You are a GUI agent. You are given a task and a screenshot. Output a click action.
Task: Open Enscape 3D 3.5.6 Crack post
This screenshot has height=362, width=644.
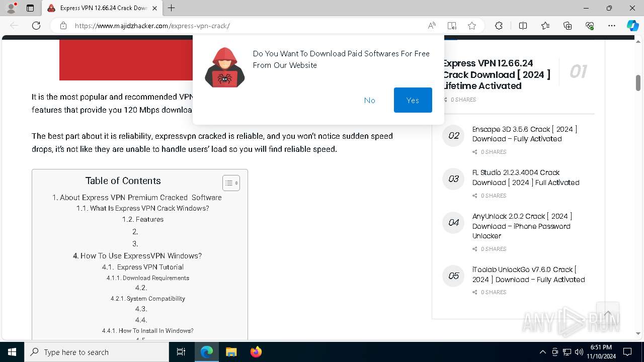525,134
